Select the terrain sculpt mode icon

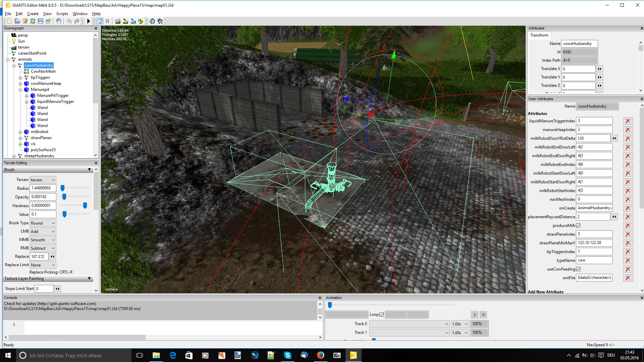point(118,21)
